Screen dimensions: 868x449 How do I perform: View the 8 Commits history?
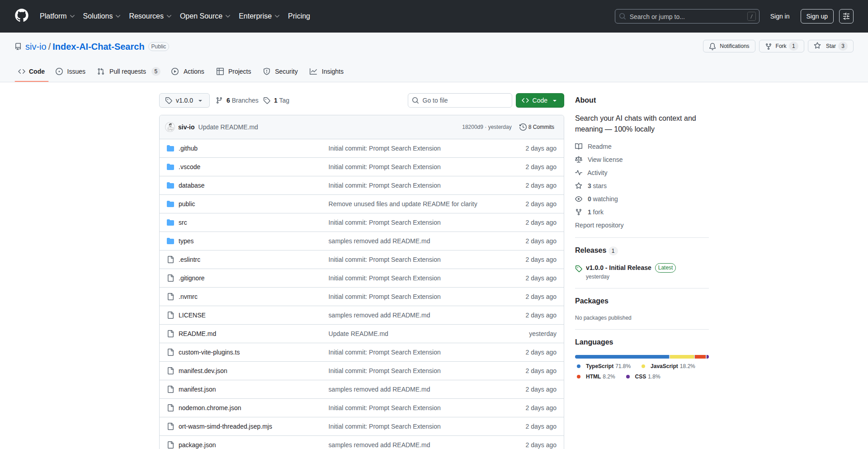(537, 127)
